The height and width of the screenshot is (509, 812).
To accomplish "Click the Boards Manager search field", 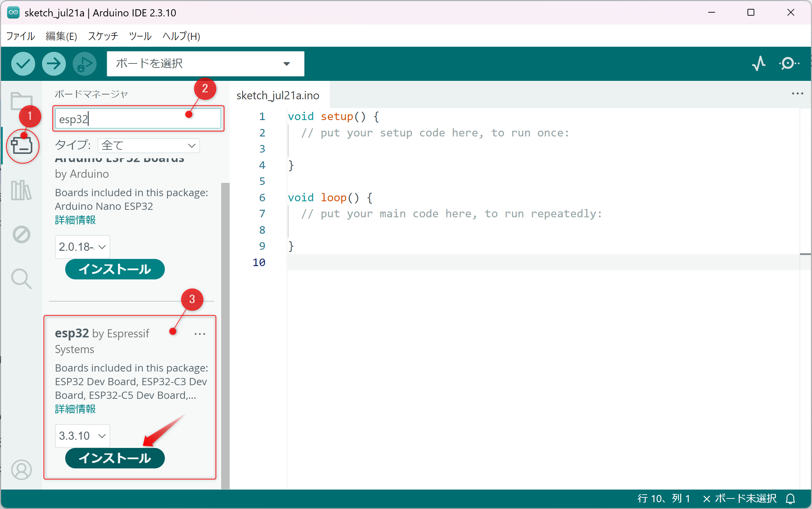I will [x=138, y=119].
